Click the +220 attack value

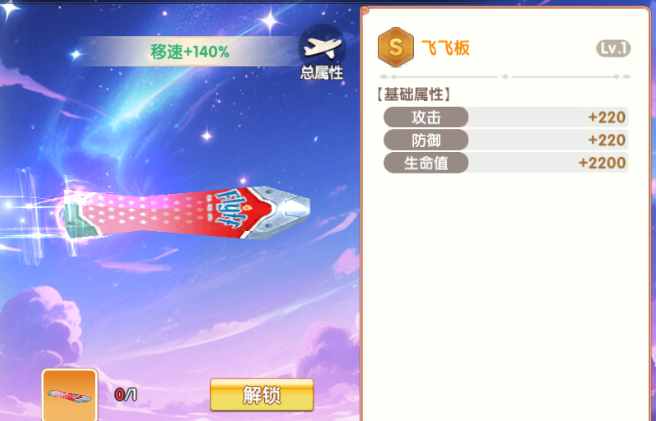[x=607, y=117]
